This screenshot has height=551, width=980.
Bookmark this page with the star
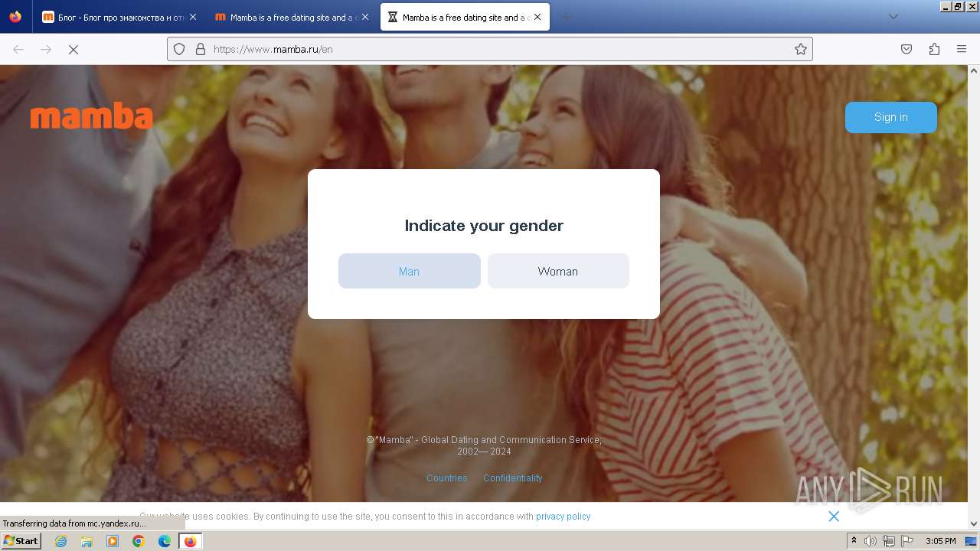801,49
